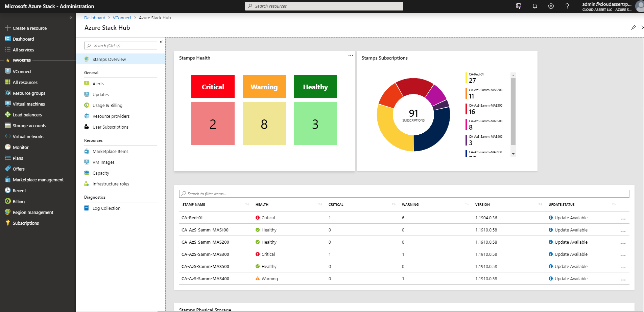This screenshot has width=644, height=312.
Task: Navigate using the Dashboard breadcrumb
Action: 95,18
